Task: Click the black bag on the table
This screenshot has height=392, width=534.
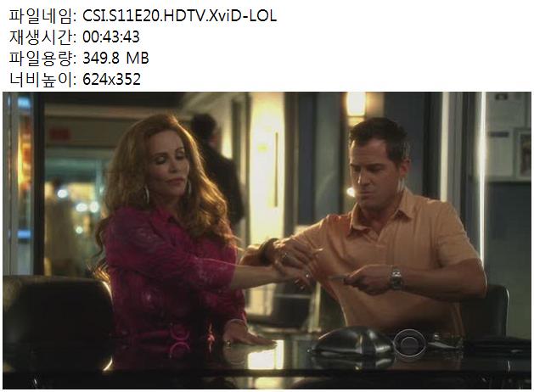Action: (351, 344)
